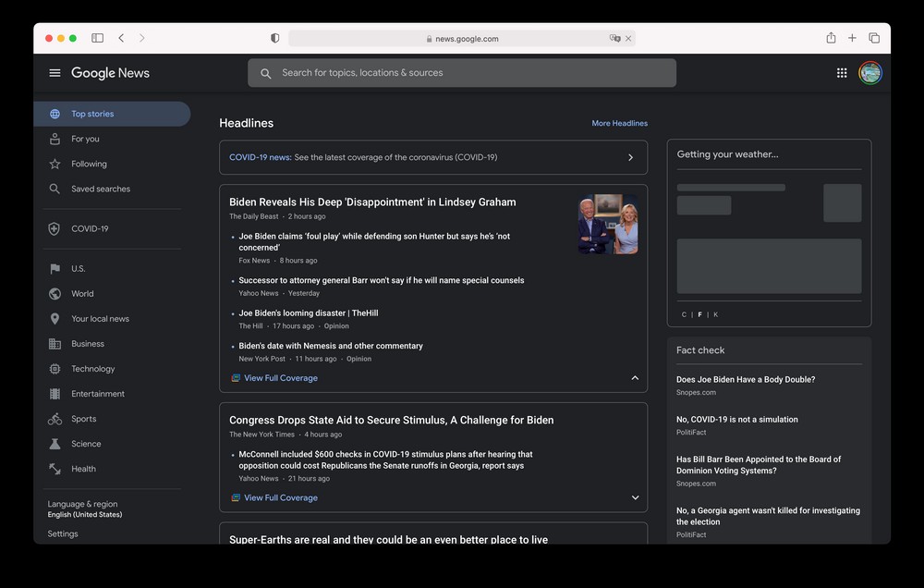Click the For you person icon
The image size is (924, 588).
(55, 139)
